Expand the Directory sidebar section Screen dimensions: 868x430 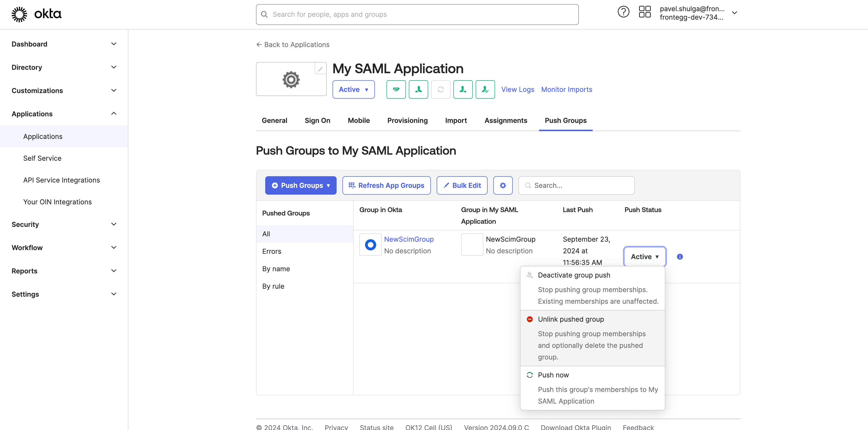click(x=64, y=67)
